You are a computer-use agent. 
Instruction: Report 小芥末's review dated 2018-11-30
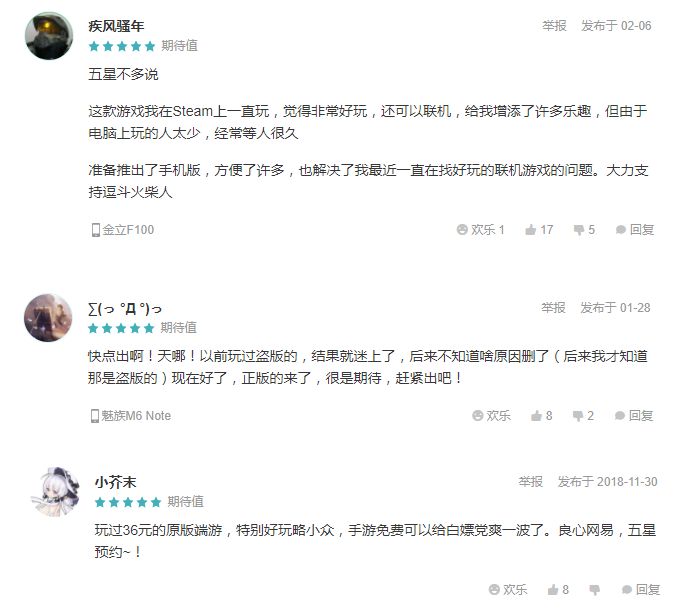530,482
